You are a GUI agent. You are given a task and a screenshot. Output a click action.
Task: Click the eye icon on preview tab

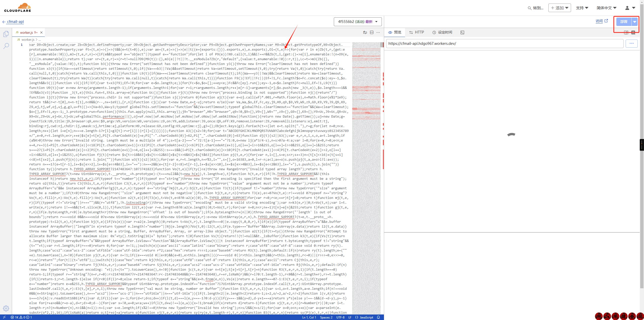click(x=390, y=32)
